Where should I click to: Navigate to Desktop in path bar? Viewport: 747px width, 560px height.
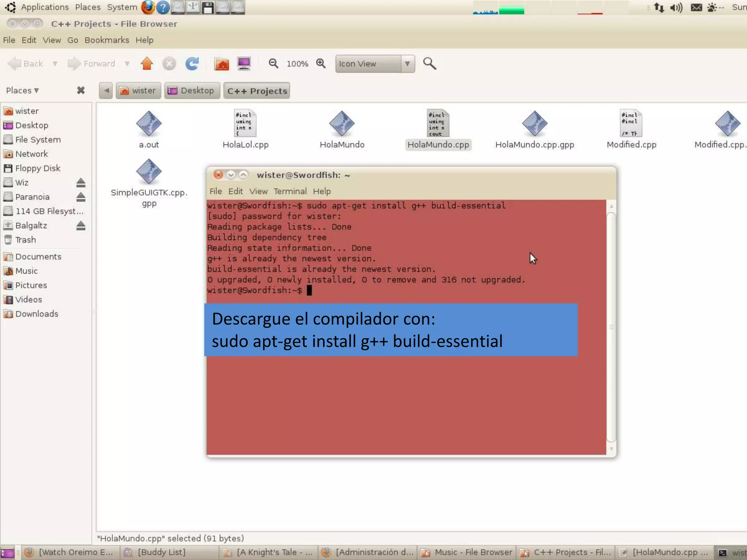tap(192, 91)
